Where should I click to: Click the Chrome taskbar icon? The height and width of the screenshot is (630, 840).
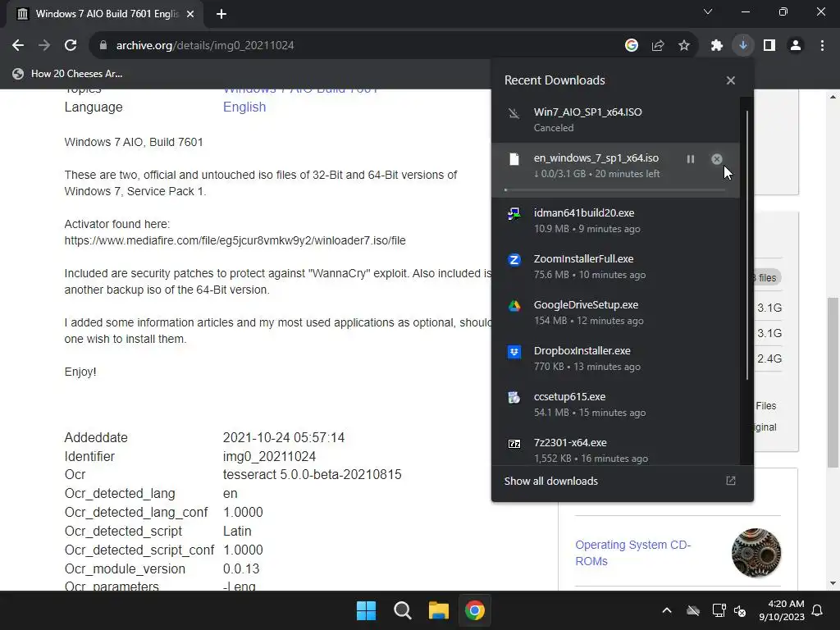475,610
